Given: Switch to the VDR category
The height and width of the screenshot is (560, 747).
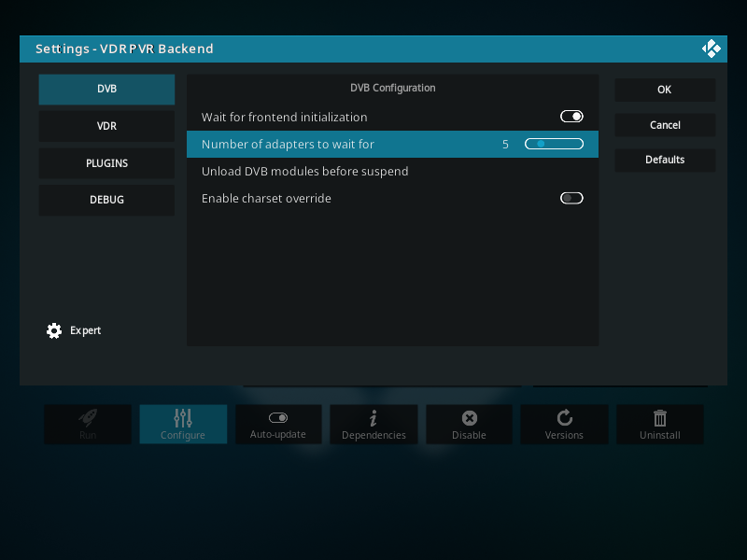Looking at the screenshot, I should click(106, 126).
